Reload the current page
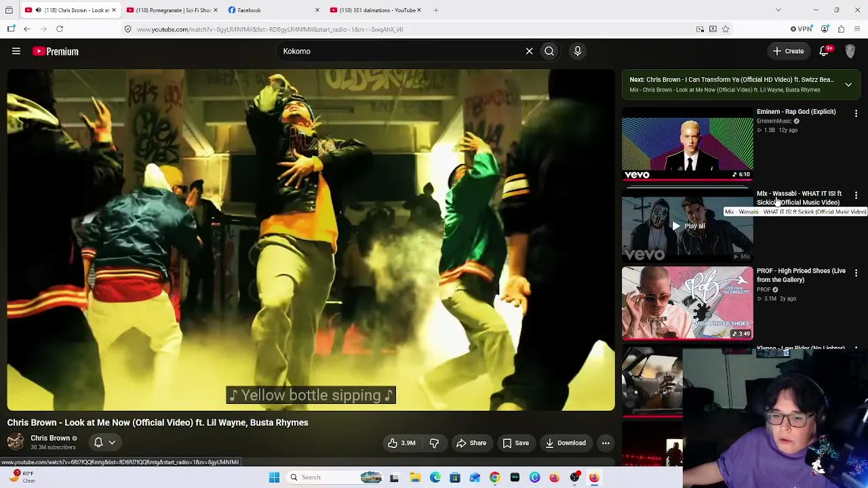This screenshot has width=868, height=488. (x=60, y=29)
